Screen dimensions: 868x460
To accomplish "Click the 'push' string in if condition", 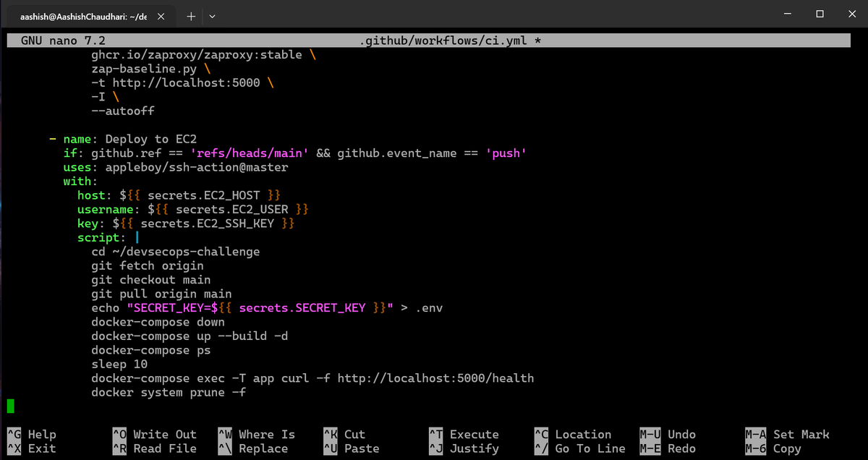I will [506, 153].
